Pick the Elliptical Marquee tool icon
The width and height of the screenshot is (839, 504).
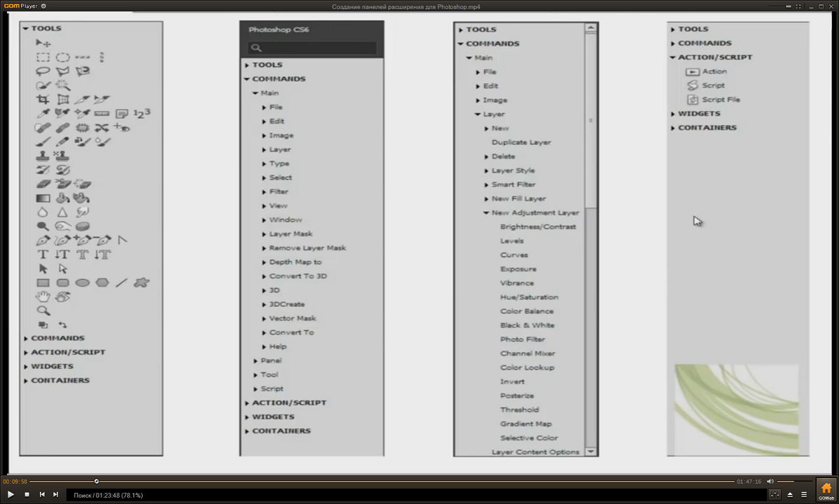63,57
